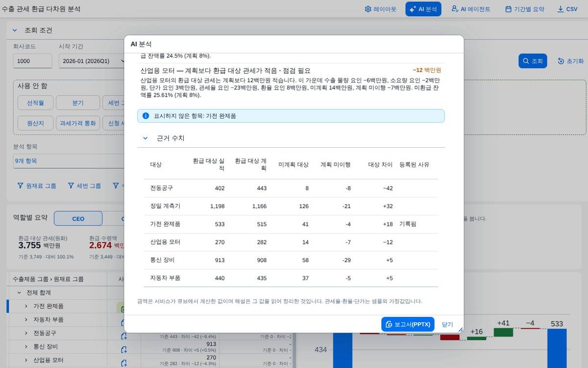Click the 환급 대상 실적 column header

209,164
